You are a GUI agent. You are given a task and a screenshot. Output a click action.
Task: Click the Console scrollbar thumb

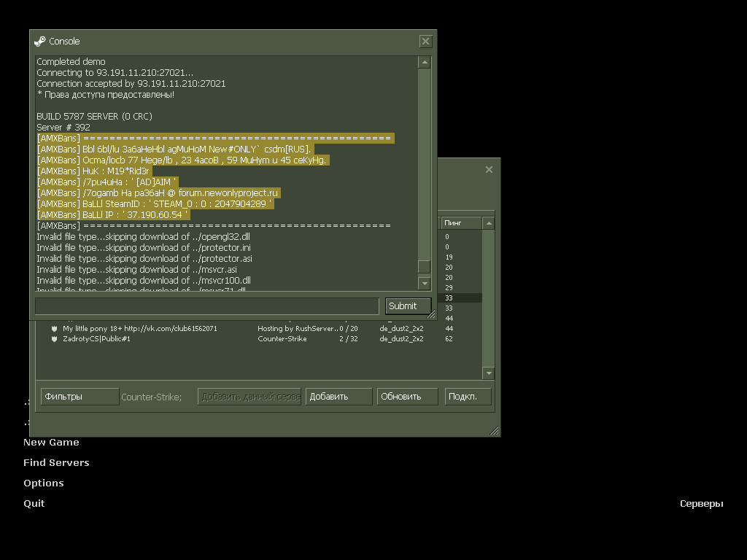pyautogui.click(x=424, y=267)
